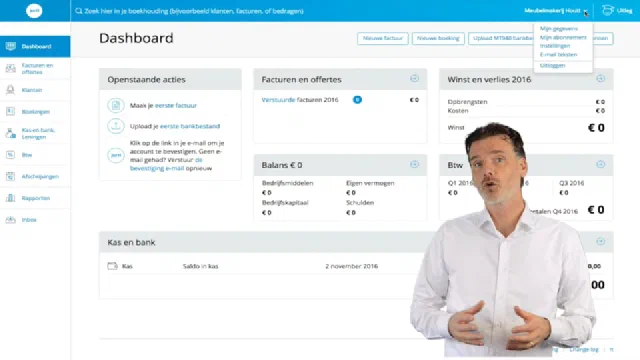The image size is (640, 360).
Task: Follow the eerste bankbestand link
Action: 190,126
